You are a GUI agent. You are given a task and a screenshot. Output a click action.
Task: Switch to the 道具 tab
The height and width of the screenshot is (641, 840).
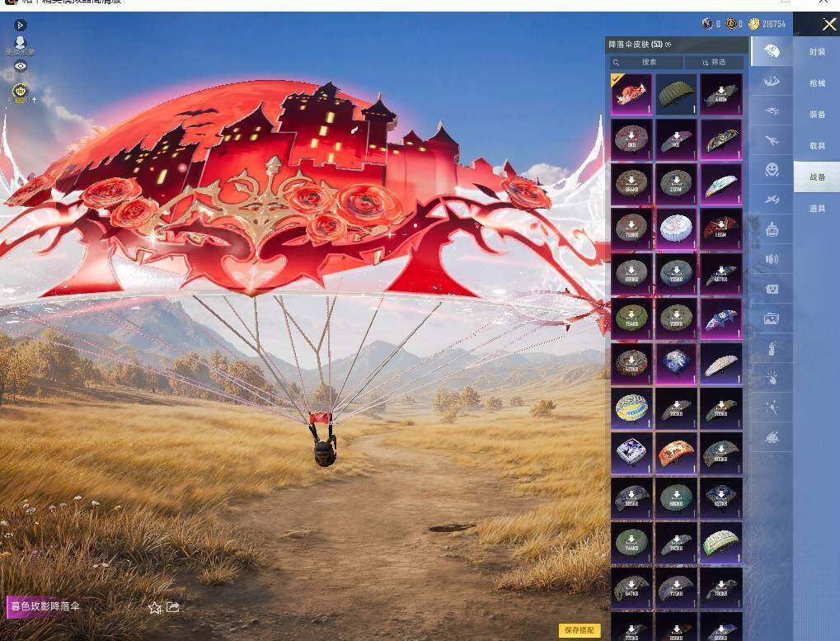(817, 209)
